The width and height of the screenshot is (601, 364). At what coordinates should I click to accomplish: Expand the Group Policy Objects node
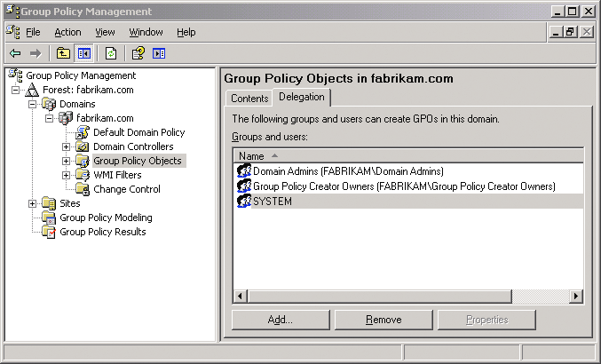coord(66,161)
